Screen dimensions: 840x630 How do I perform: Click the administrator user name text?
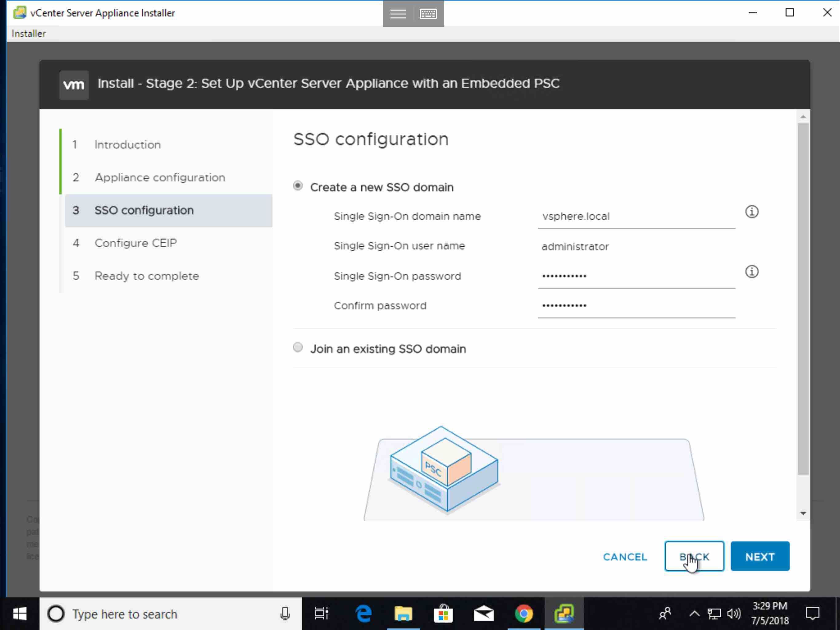click(x=575, y=247)
